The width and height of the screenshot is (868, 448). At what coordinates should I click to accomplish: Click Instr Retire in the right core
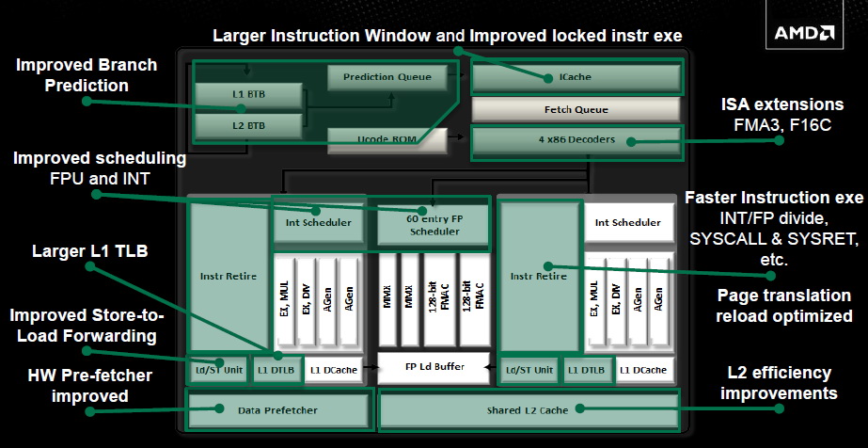point(539,276)
